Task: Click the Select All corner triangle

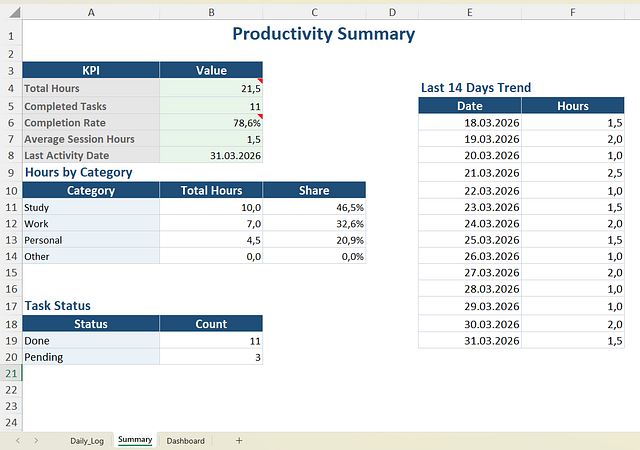Action: pyautogui.click(x=14, y=12)
